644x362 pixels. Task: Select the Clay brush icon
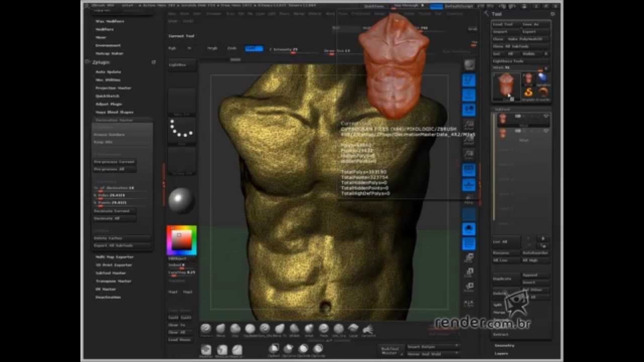235,329
